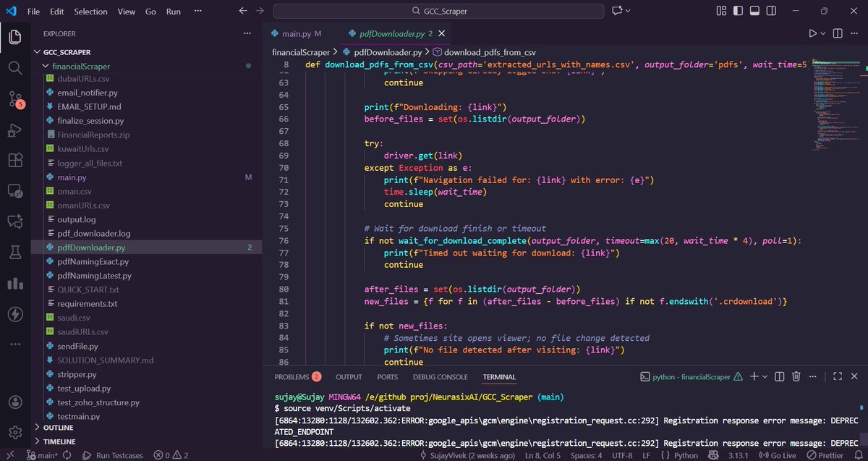This screenshot has height=461, width=868.
Task: Switch to the main.py editor tab
Action: pos(299,33)
